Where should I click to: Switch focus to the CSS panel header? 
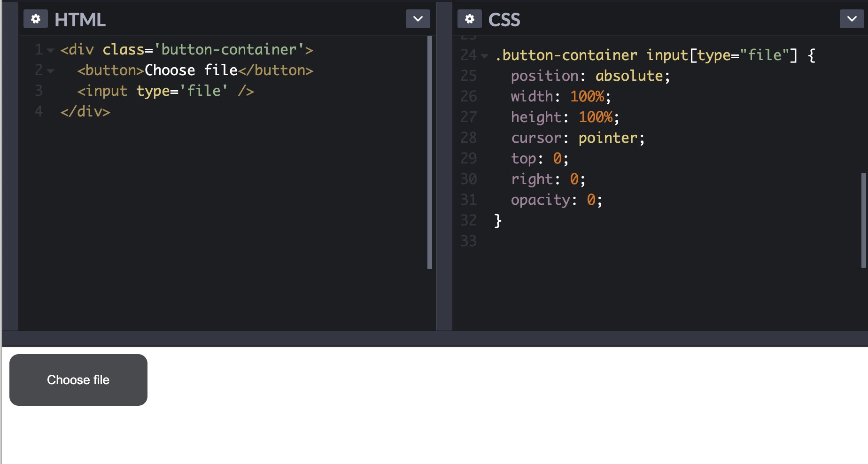(x=504, y=20)
